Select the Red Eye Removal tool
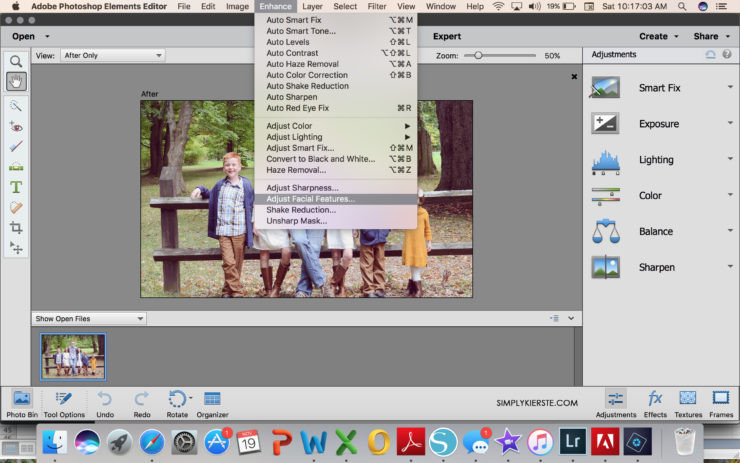 [16, 126]
